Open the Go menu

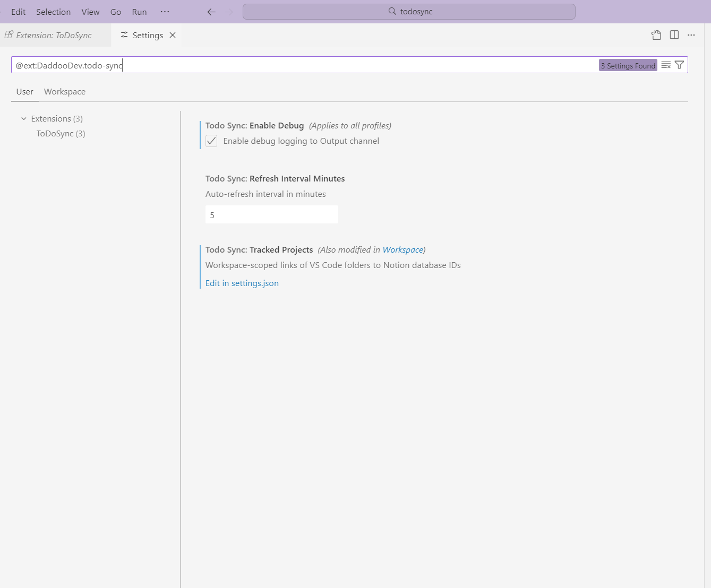116,12
